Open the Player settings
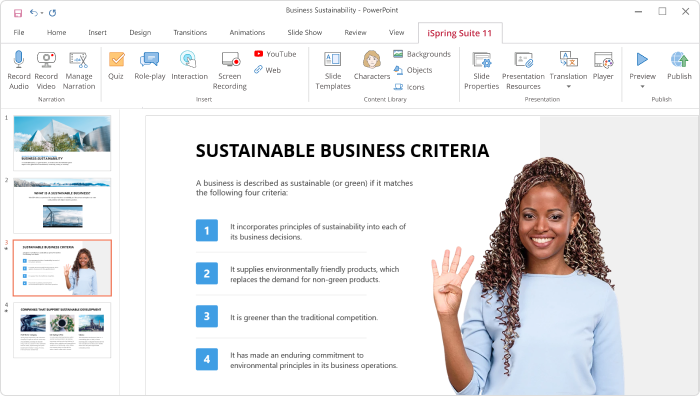700x396 pixels. pos(603,66)
